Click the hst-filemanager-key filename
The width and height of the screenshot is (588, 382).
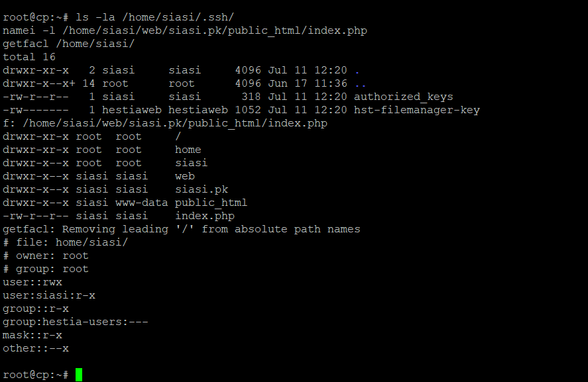(x=417, y=110)
